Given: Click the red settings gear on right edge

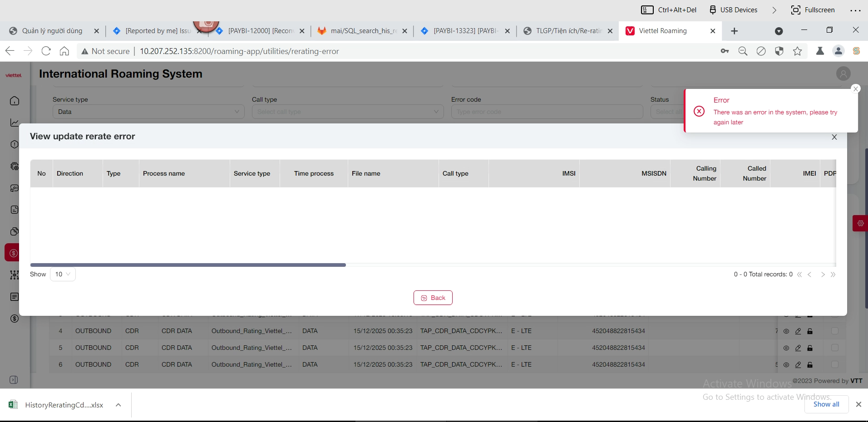Looking at the screenshot, I should [860, 223].
